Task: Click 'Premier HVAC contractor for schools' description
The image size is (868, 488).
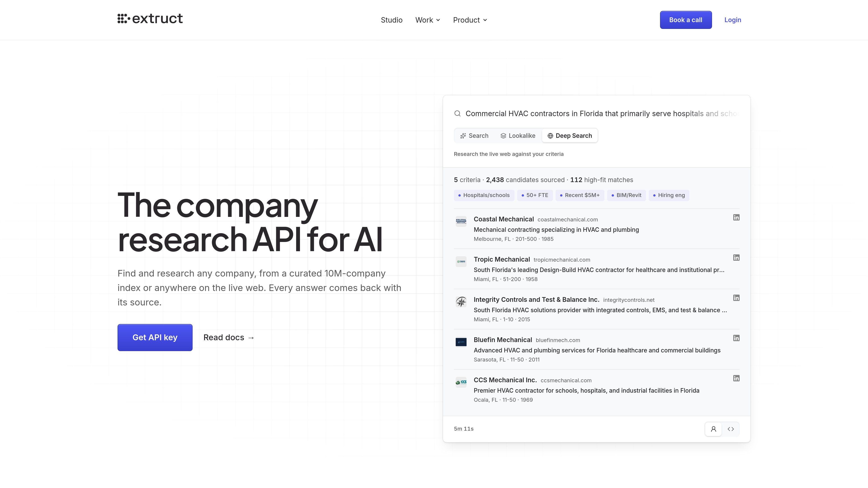Action: (x=586, y=391)
